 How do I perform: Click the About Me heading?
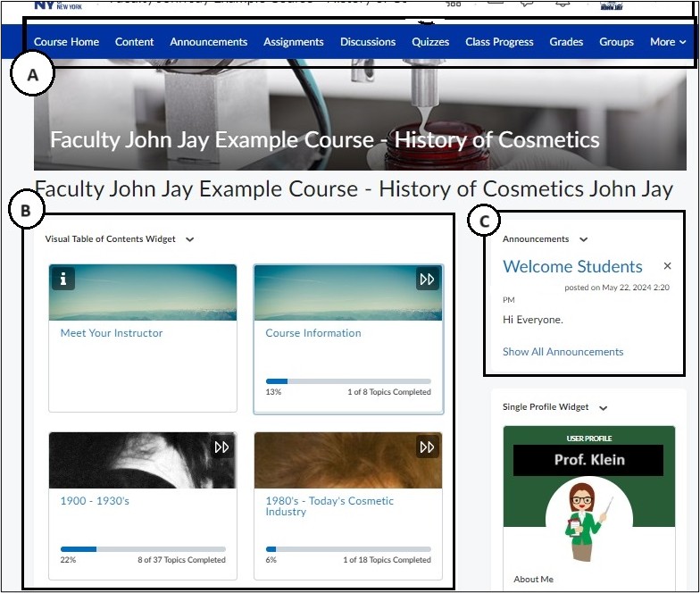(x=534, y=579)
